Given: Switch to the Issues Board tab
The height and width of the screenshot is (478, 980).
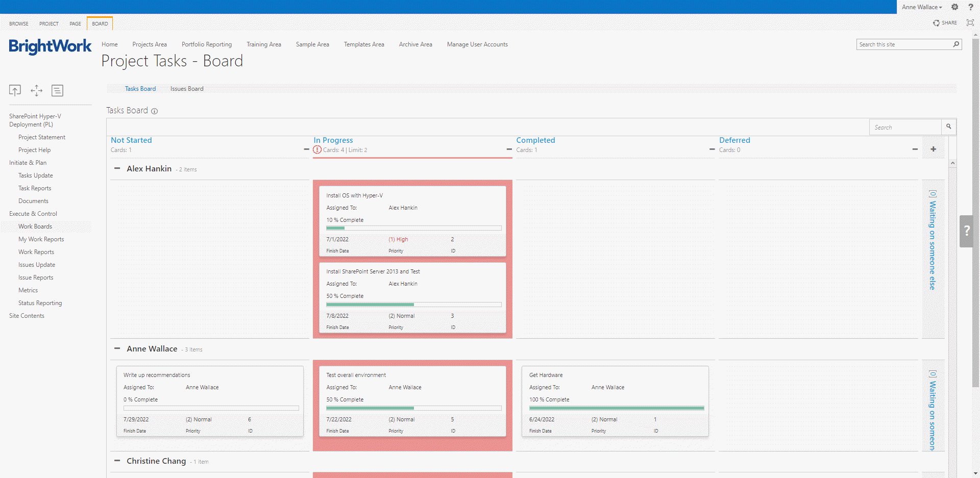Looking at the screenshot, I should pos(187,89).
